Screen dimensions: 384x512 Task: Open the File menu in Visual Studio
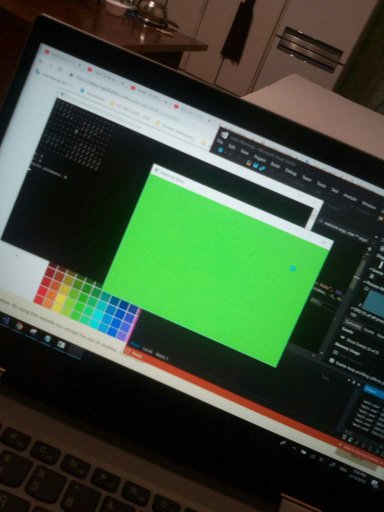click(220, 141)
